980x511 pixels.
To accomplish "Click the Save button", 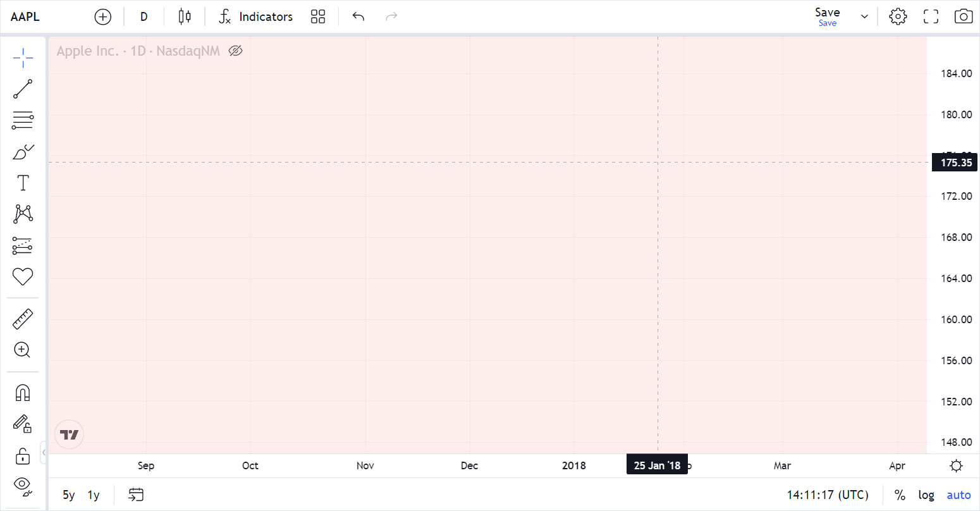I will (828, 17).
